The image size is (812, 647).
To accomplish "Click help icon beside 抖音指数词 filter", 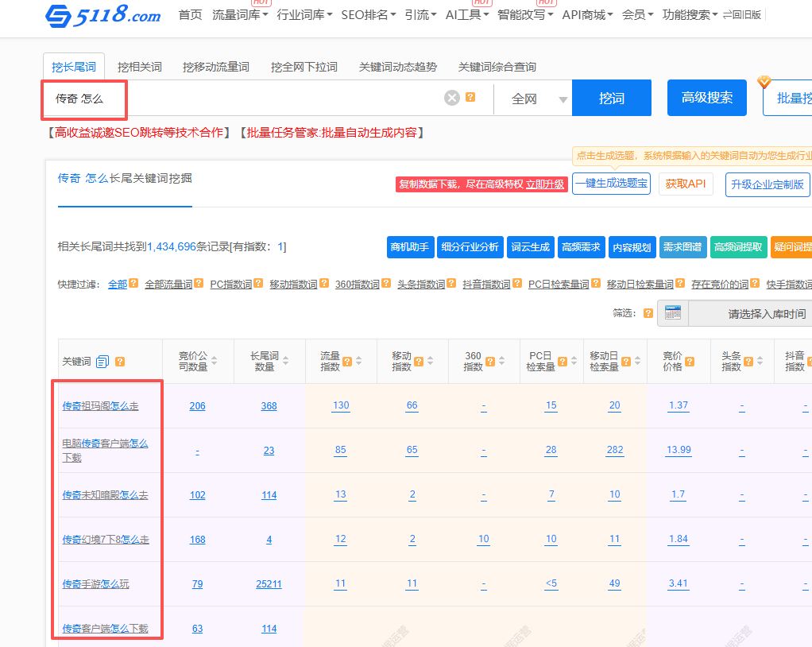I will click(x=516, y=283).
